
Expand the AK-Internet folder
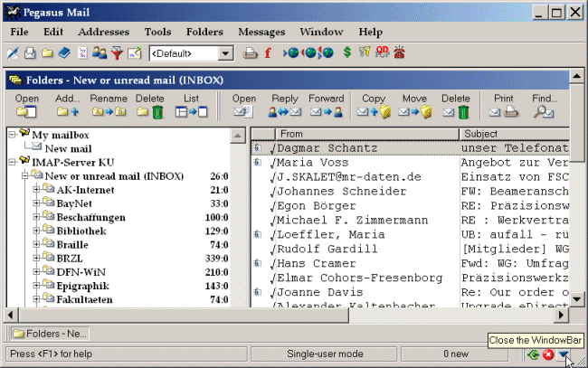tap(36, 189)
